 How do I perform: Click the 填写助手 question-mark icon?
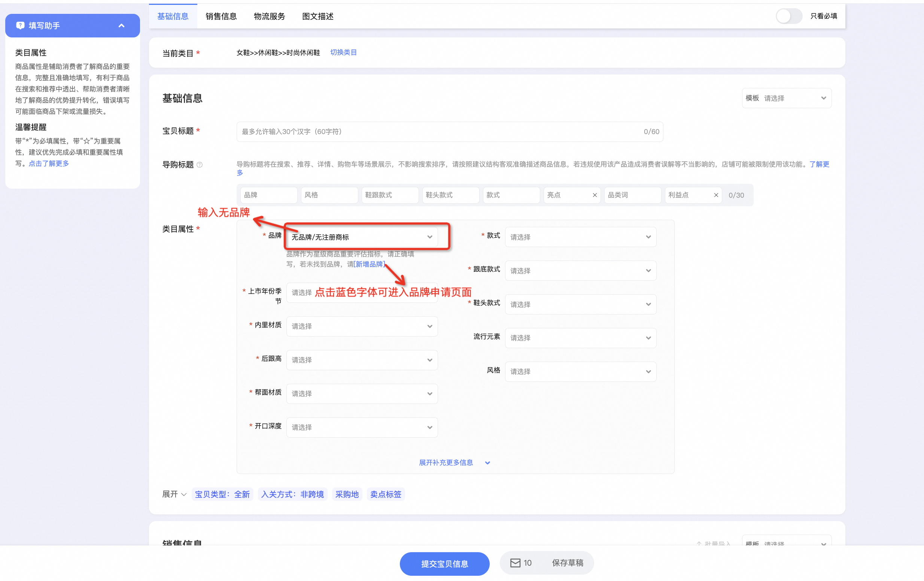coord(20,26)
